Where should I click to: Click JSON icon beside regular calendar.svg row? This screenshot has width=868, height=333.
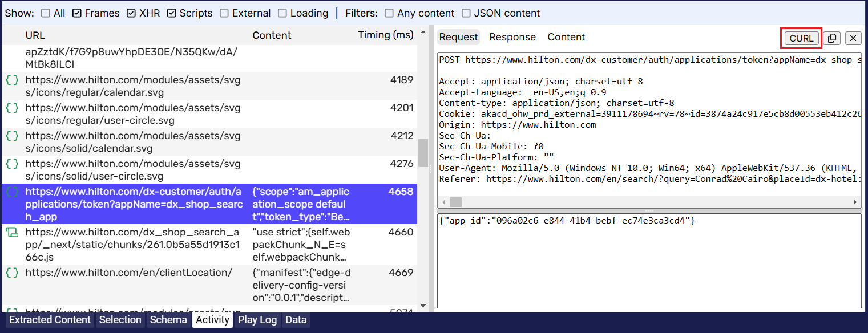click(12, 80)
